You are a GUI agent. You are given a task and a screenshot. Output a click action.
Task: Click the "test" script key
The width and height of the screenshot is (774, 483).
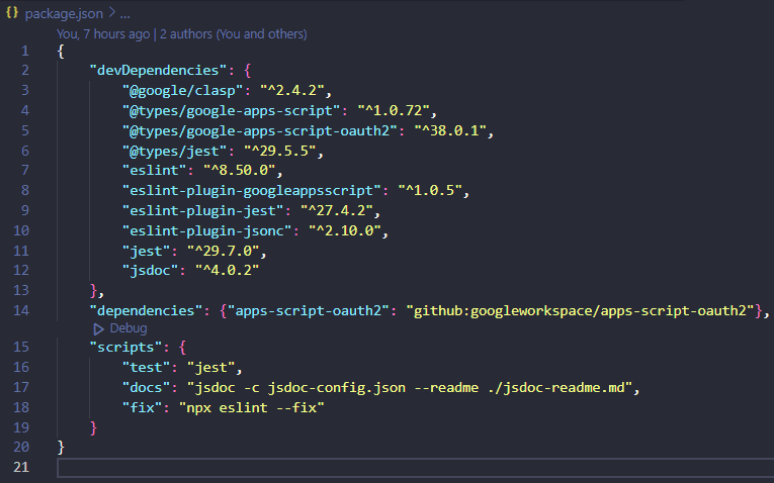(146, 367)
